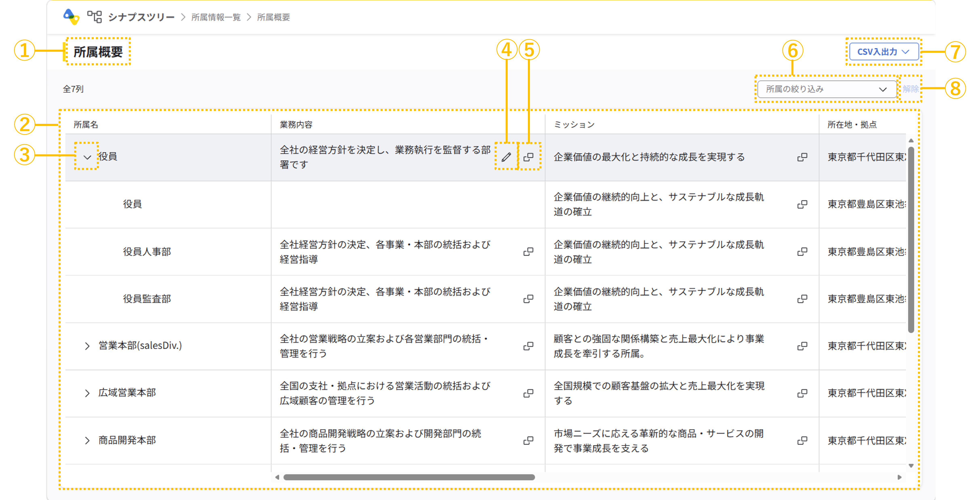Viewport: 980px width, 500px height.
Task: Open popup icon for 役員監査部 ミッション
Action: pos(802,299)
